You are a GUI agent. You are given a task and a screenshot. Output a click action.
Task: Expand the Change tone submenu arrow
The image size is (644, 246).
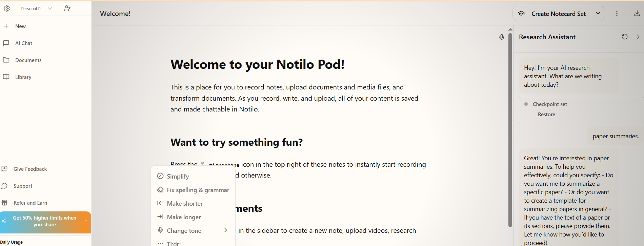(x=226, y=230)
